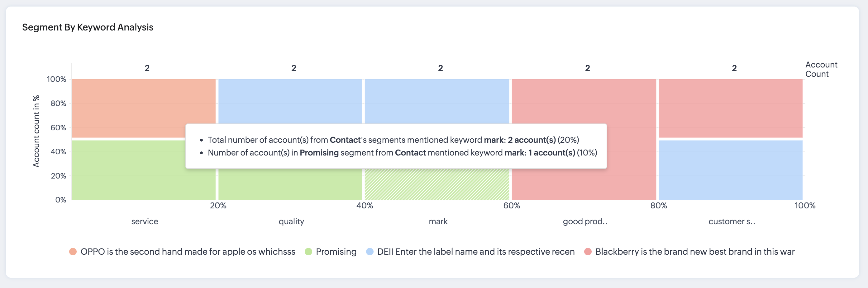Click the 'Segment By Keyword Analysis' title

click(x=88, y=27)
